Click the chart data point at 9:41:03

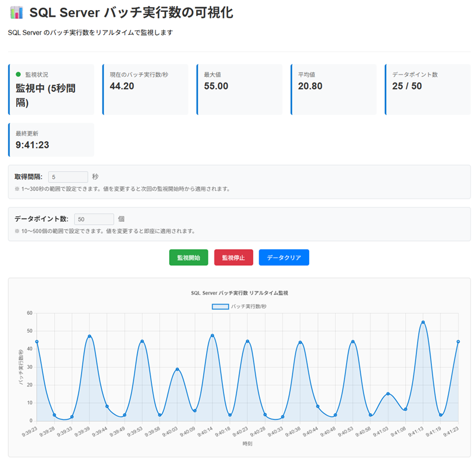388,394
